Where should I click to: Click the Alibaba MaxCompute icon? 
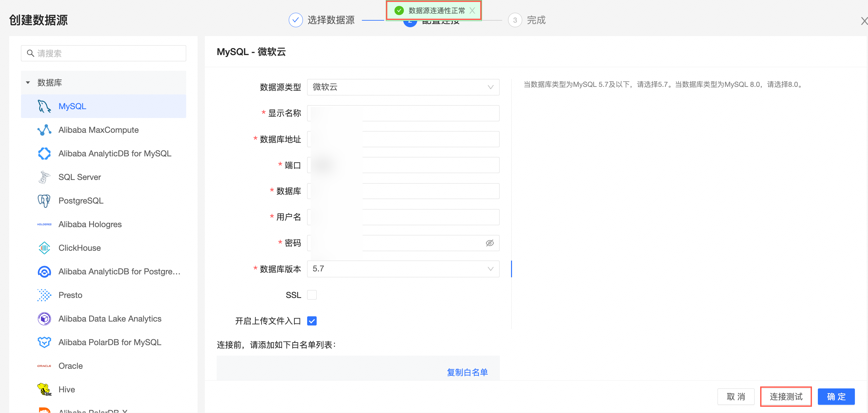(44, 130)
